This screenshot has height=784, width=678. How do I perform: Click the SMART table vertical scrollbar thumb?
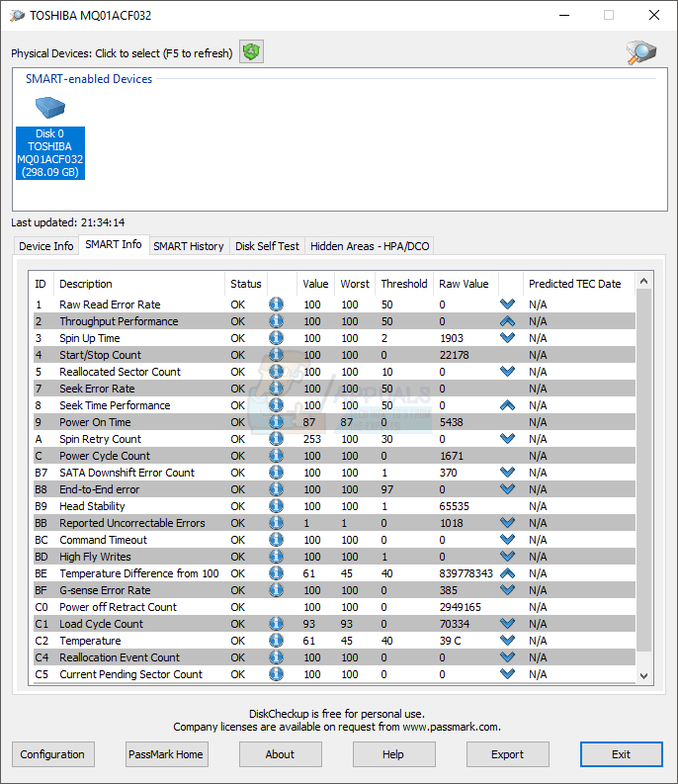[644, 470]
